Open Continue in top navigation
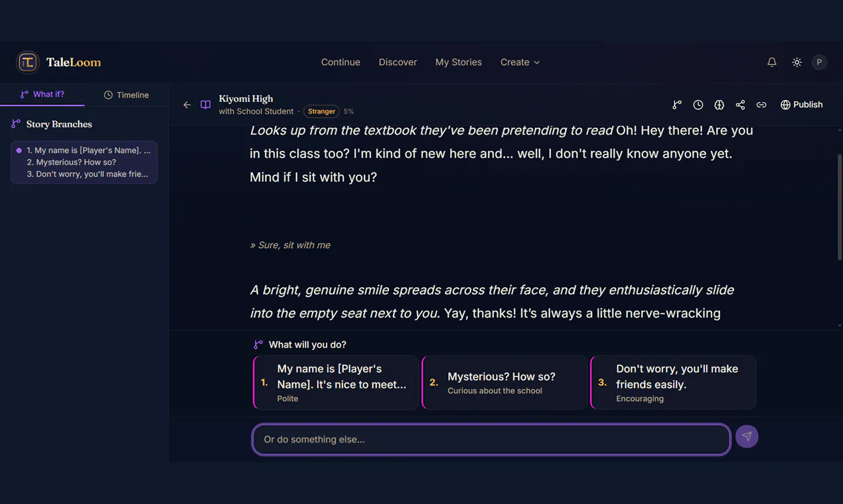This screenshot has height=504, width=843. pyautogui.click(x=341, y=62)
